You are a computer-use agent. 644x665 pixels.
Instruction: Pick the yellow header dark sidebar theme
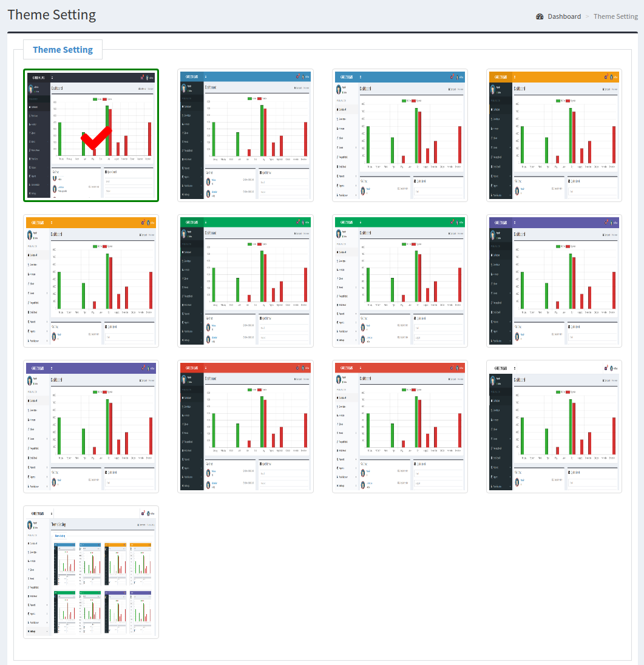tap(554, 135)
